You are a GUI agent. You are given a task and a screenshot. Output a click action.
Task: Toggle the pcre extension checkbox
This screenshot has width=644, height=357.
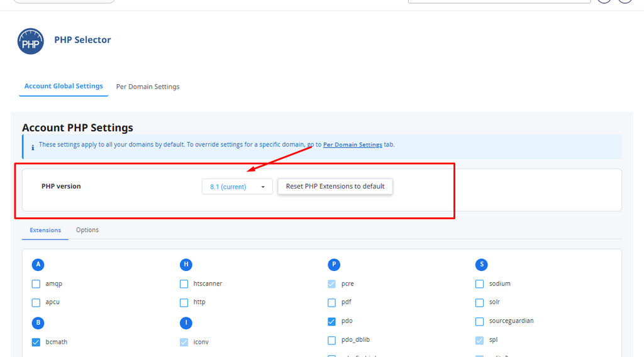332,284
